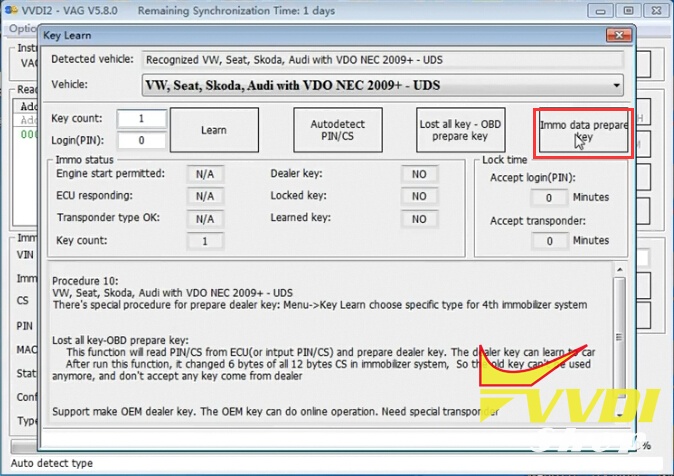Start Lost all key - OBD prepare key
Viewport: 674px width, 476px height.
tap(460, 130)
